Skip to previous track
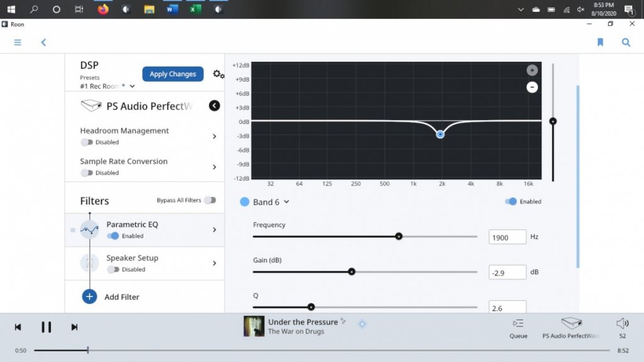Viewport: 644px width, 362px height. tap(18, 327)
